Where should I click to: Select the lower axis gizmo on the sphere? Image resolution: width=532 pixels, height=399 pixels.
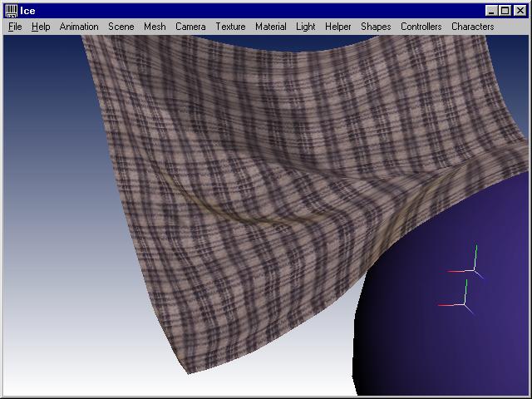464,304
